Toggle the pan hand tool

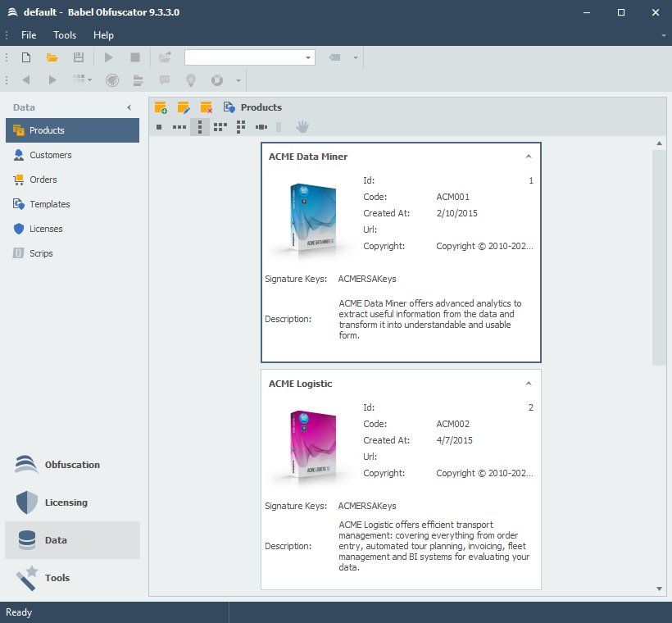[302, 126]
